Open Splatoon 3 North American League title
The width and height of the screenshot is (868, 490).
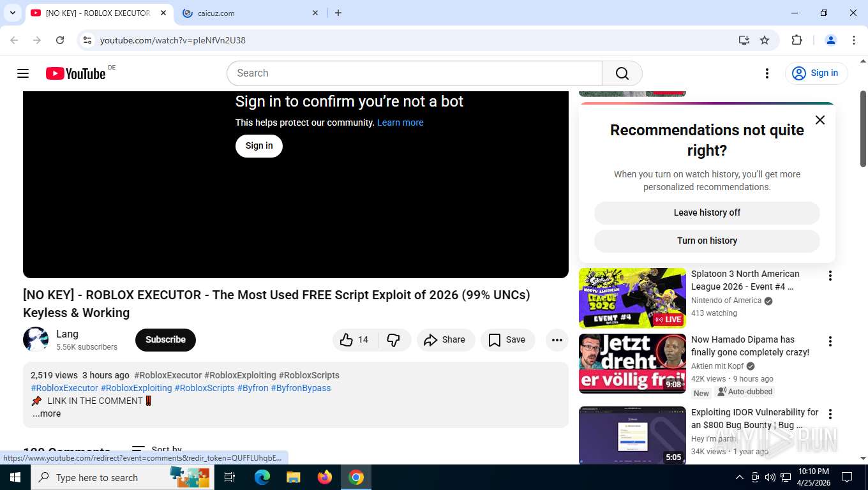click(745, 281)
